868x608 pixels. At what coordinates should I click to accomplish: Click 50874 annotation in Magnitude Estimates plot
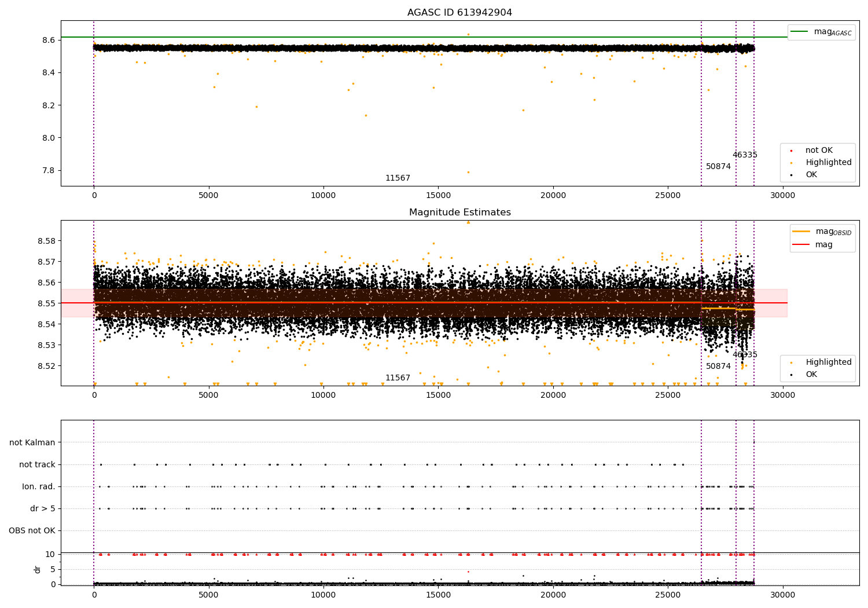click(x=718, y=367)
